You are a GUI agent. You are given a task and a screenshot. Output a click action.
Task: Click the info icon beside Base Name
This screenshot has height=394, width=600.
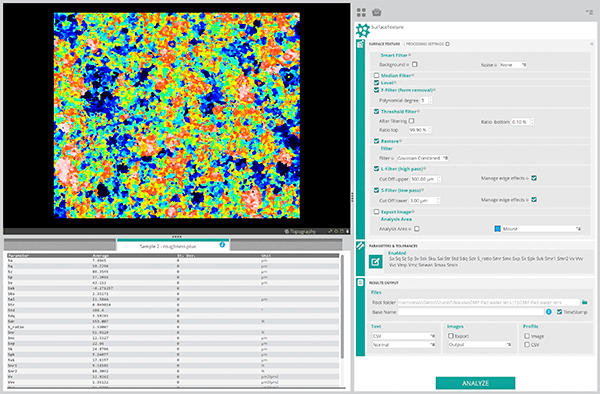click(x=549, y=312)
